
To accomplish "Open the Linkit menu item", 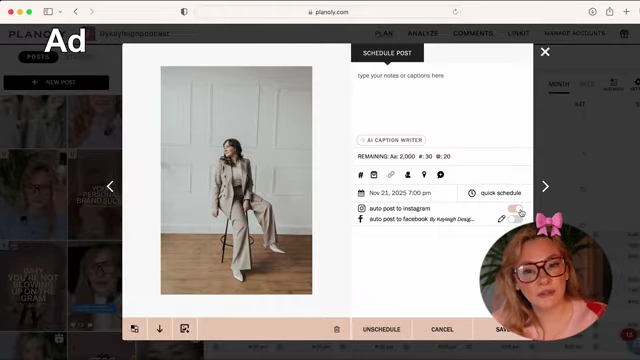I will coord(518,33).
